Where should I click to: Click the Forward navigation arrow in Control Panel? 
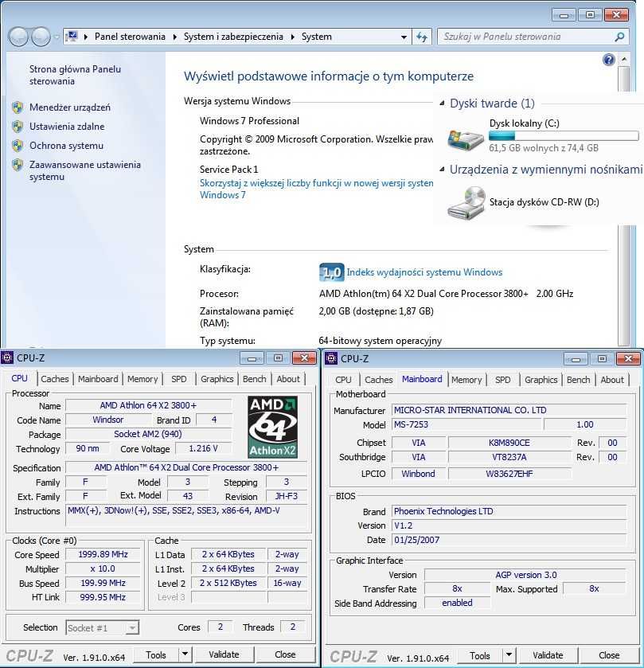(41, 37)
